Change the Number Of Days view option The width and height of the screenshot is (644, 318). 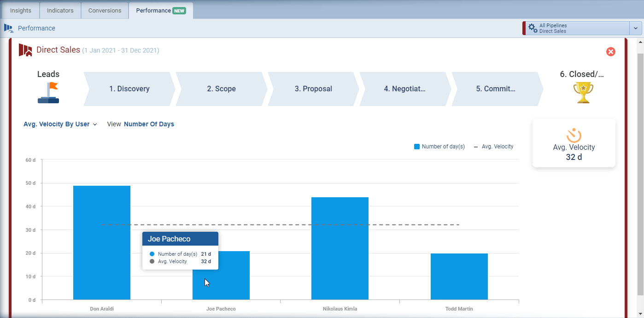pos(149,124)
